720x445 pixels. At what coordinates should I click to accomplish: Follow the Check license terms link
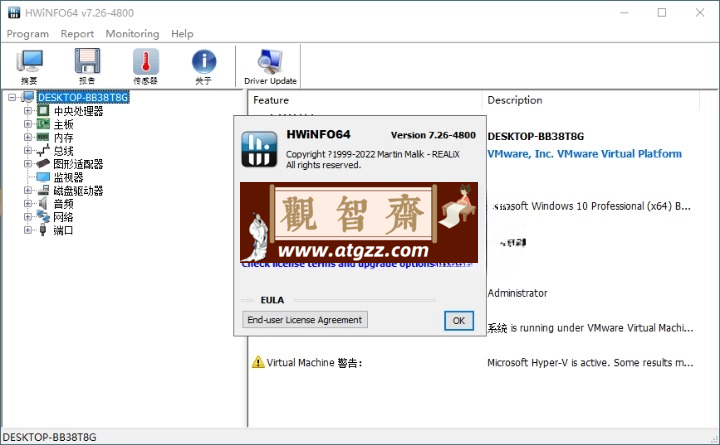tap(357, 265)
